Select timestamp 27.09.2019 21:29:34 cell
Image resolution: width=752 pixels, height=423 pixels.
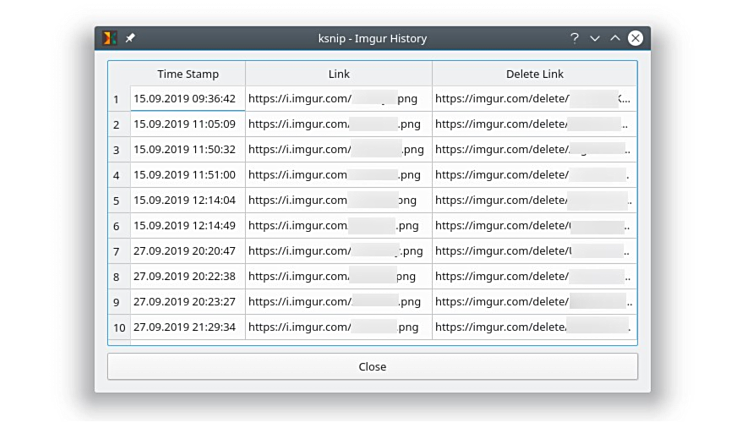tap(187, 327)
